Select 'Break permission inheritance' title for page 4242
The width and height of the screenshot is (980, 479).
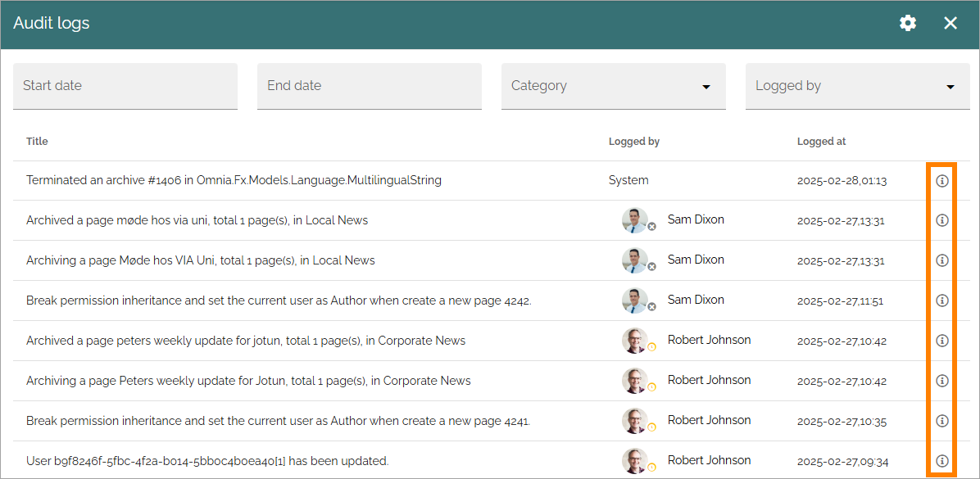point(279,301)
